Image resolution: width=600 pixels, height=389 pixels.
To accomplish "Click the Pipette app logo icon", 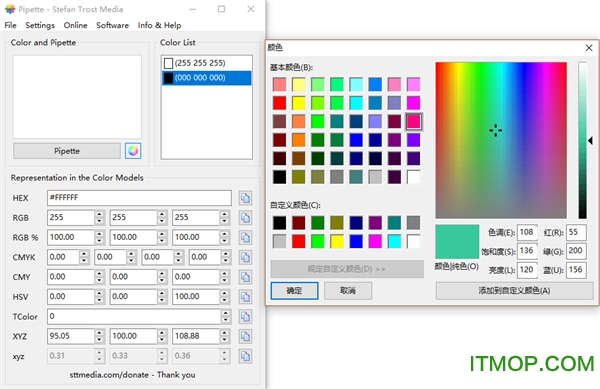I will point(10,9).
